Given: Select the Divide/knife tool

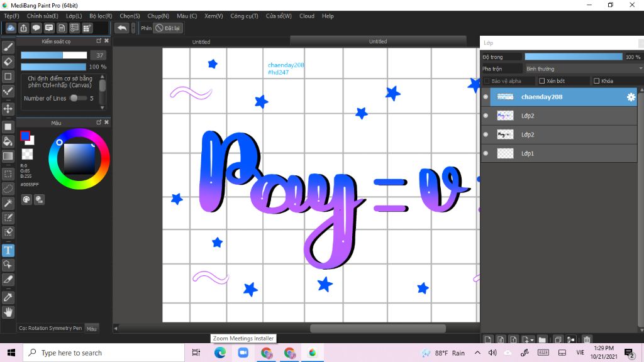Looking at the screenshot, I should coord(8,280).
